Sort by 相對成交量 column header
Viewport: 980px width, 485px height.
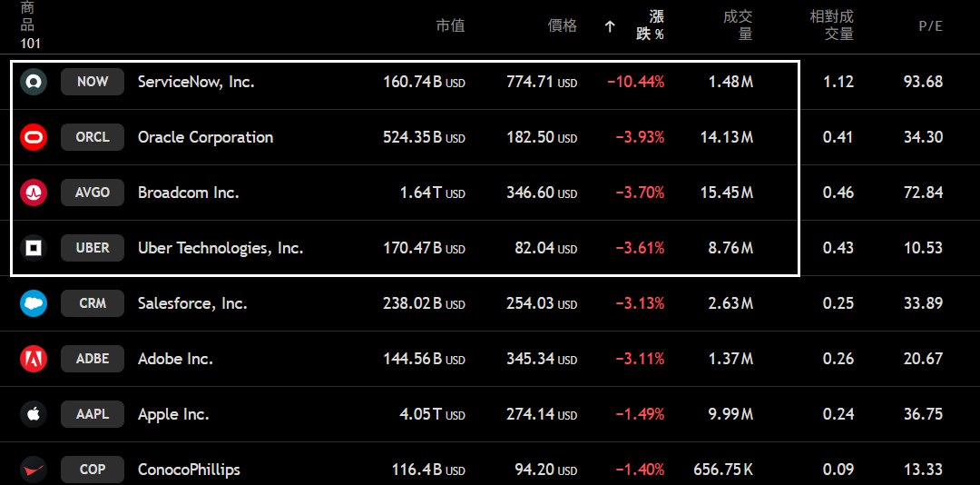(831, 25)
